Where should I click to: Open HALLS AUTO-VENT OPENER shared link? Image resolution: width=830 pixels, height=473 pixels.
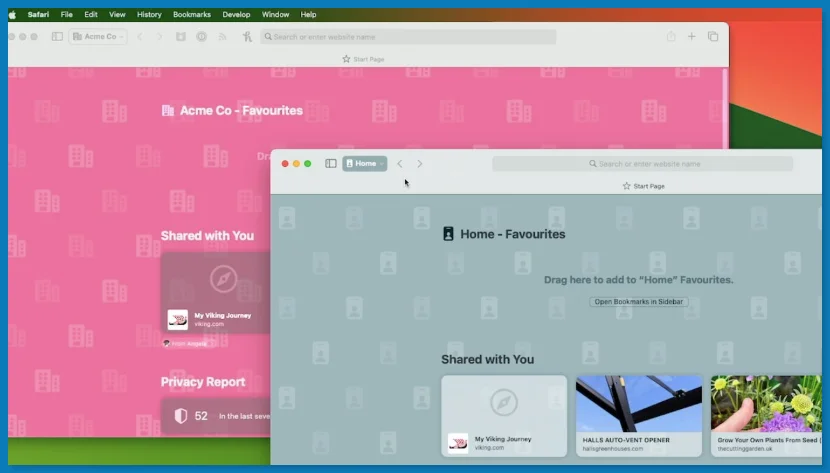click(x=639, y=416)
